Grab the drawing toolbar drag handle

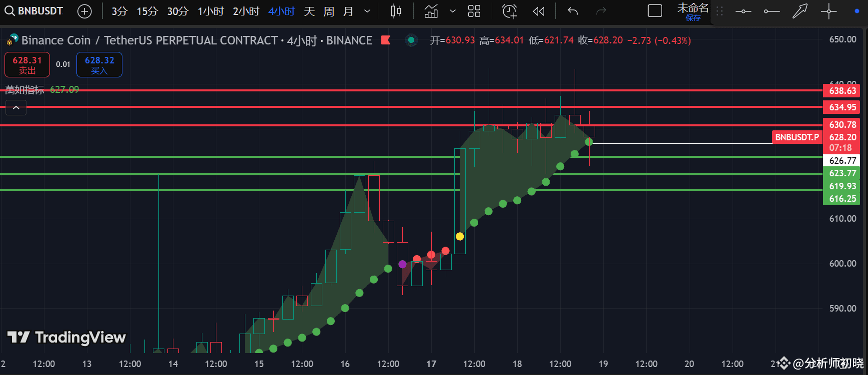[720, 11]
